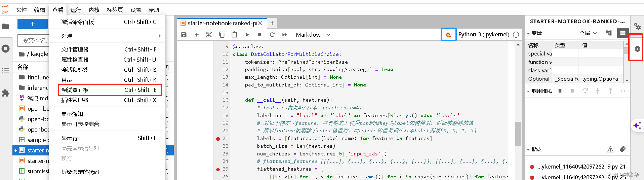The image size is (644, 180).
Task: Close the starter-notebook-ranked tab
Action: coord(260,23)
